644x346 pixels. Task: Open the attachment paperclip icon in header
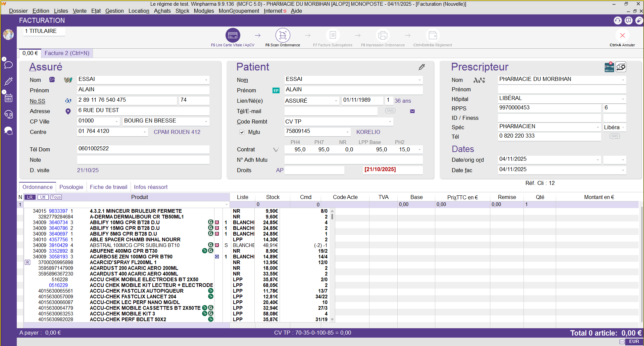click(x=639, y=20)
